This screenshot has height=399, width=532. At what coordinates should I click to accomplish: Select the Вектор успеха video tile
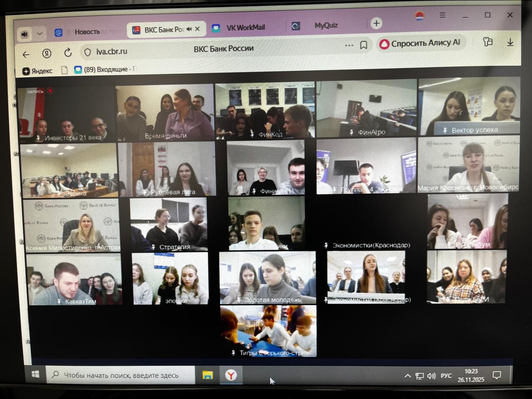[469, 106]
